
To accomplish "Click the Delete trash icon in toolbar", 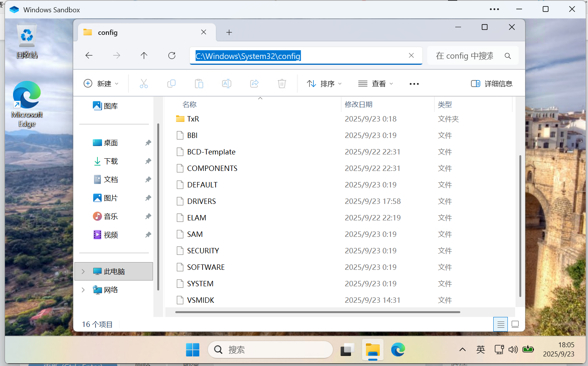I will [x=282, y=84].
